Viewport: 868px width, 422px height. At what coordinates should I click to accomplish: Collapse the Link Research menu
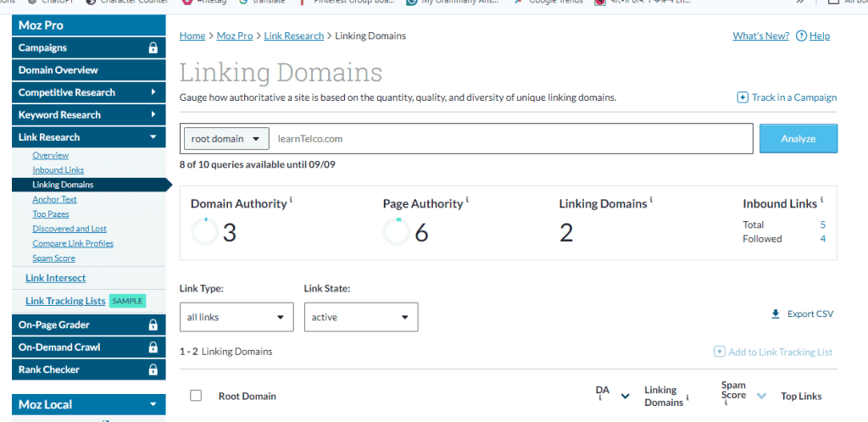(x=88, y=137)
